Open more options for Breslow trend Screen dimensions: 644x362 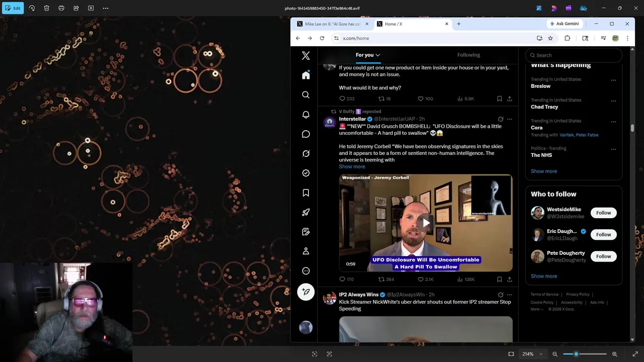[x=613, y=80]
